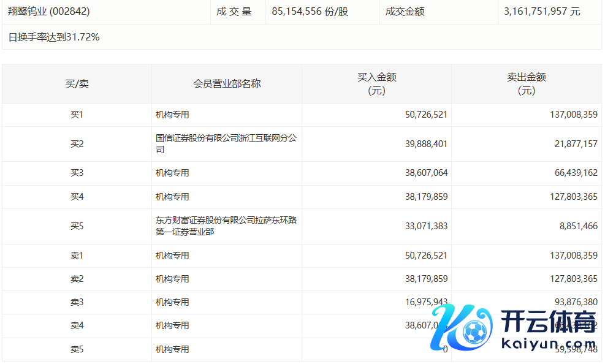Viewport: 605px width, 364px height.
Task: Click the 卖出金额 (元) column header
Action: click(526, 83)
